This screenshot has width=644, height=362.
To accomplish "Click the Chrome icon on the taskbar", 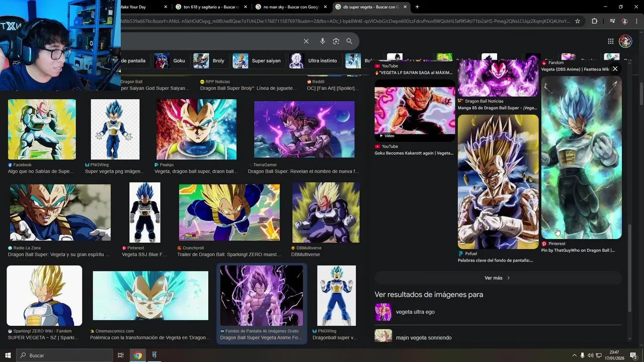I will click(138, 355).
